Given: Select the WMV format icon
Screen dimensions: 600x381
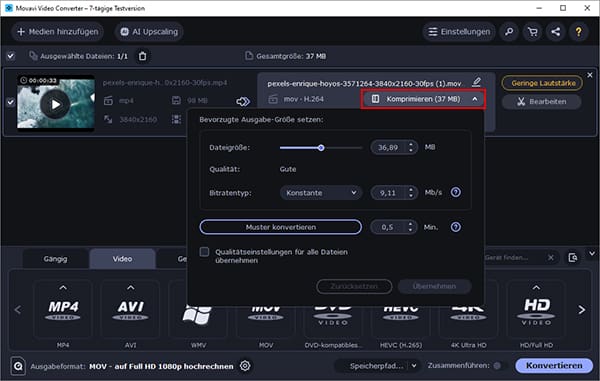Looking at the screenshot, I should tap(197, 314).
